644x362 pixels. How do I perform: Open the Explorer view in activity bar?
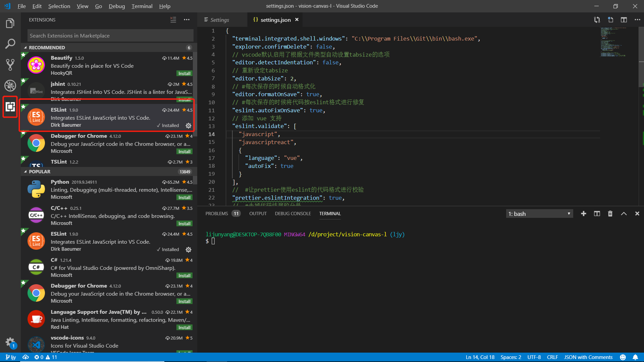pyautogui.click(x=10, y=23)
